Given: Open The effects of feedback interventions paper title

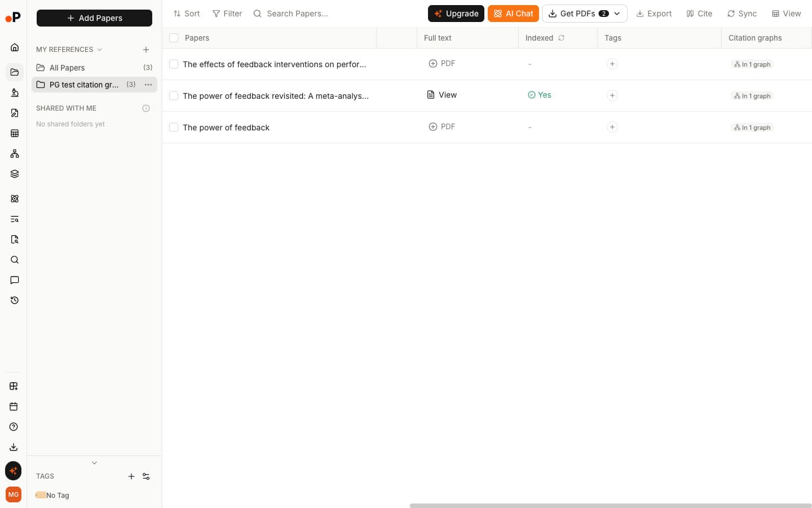Looking at the screenshot, I should (x=275, y=64).
